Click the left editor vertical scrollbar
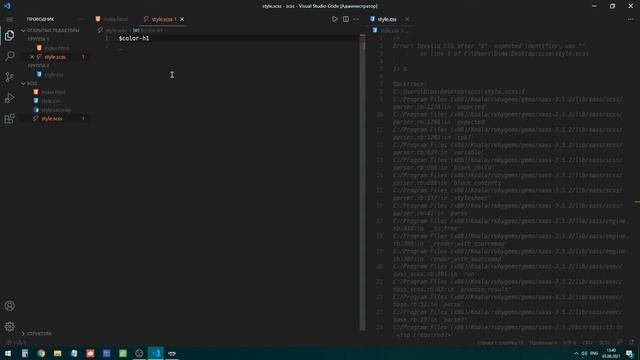Image resolution: width=640 pixels, height=360 pixels. pyautogui.click(x=362, y=183)
